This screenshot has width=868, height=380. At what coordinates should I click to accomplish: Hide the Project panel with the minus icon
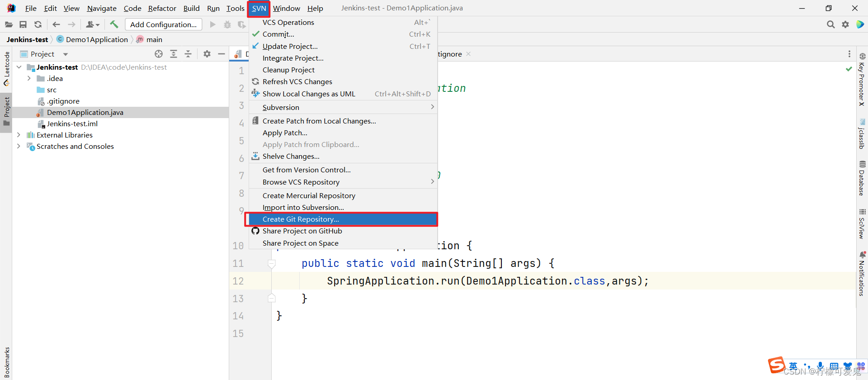222,54
